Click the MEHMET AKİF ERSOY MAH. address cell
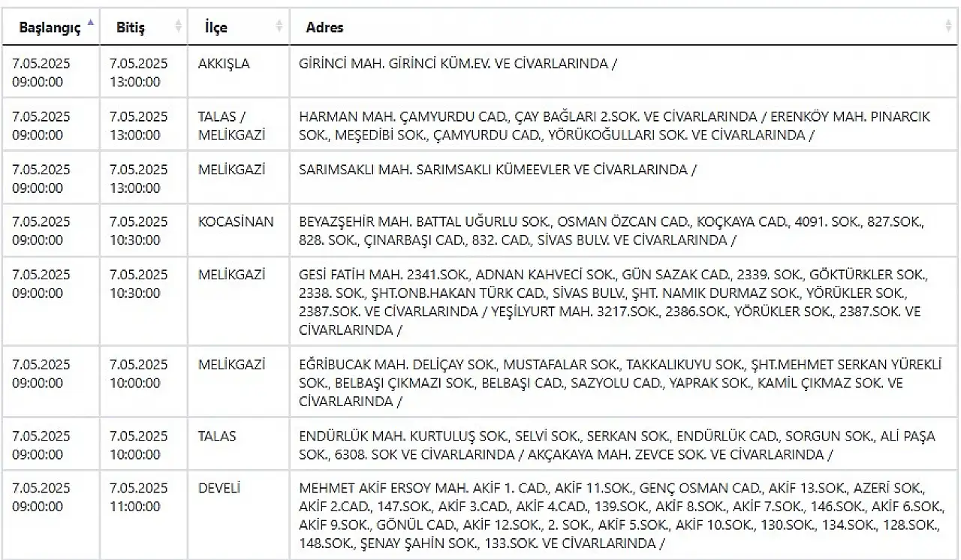 tap(624, 515)
